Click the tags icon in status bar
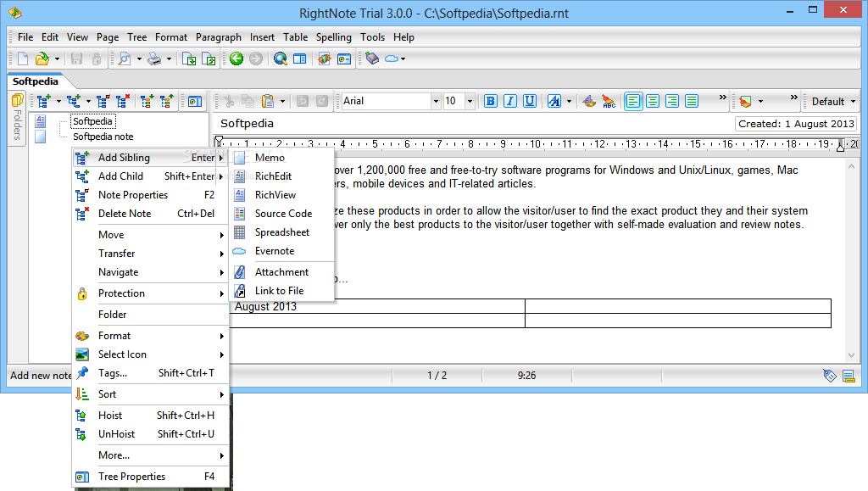 click(x=829, y=376)
